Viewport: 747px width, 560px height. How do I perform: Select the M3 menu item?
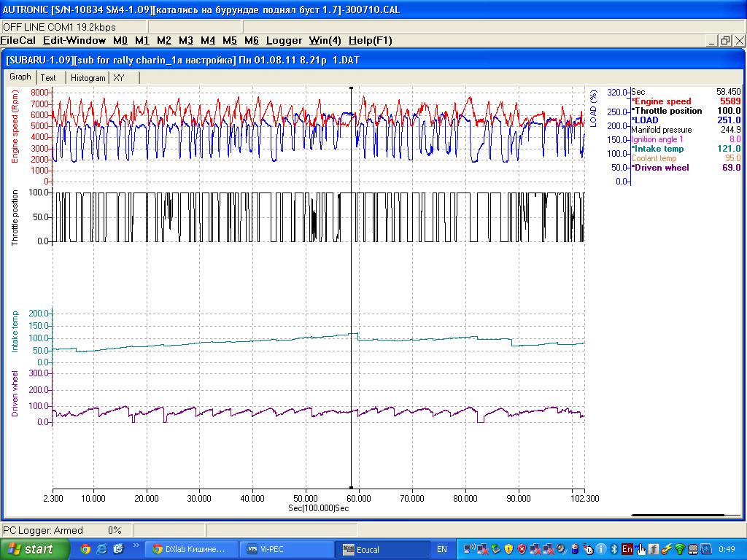186,41
